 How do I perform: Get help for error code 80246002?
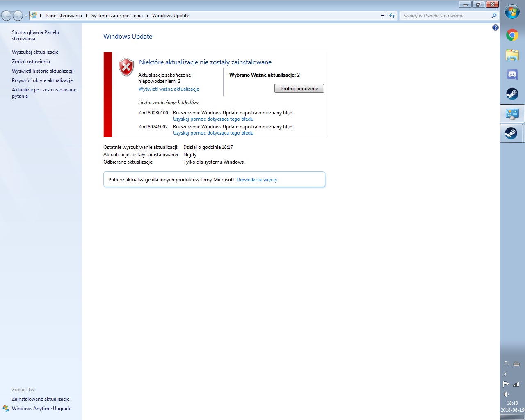pyautogui.click(x=213, y=133)
